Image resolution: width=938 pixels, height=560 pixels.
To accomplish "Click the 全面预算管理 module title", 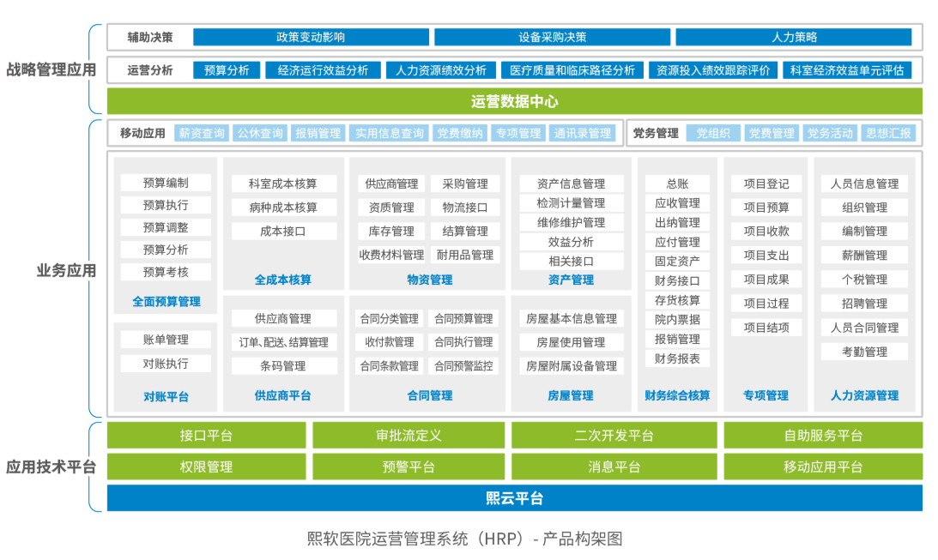I will point(166,302).
